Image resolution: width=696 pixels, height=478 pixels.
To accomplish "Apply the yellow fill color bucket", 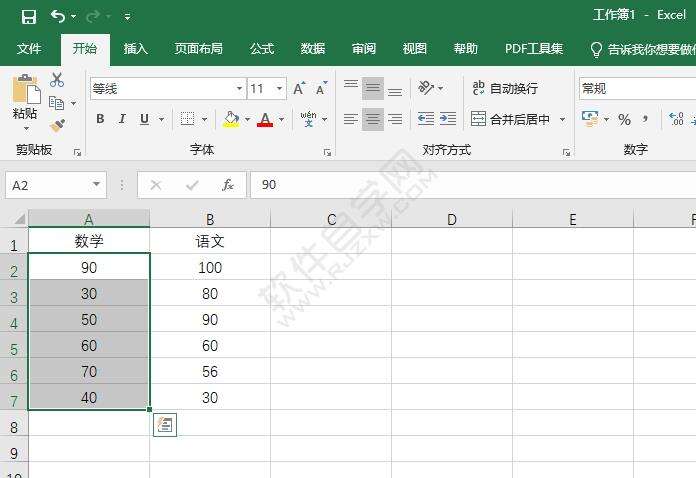I will click(x=231, y=119).
